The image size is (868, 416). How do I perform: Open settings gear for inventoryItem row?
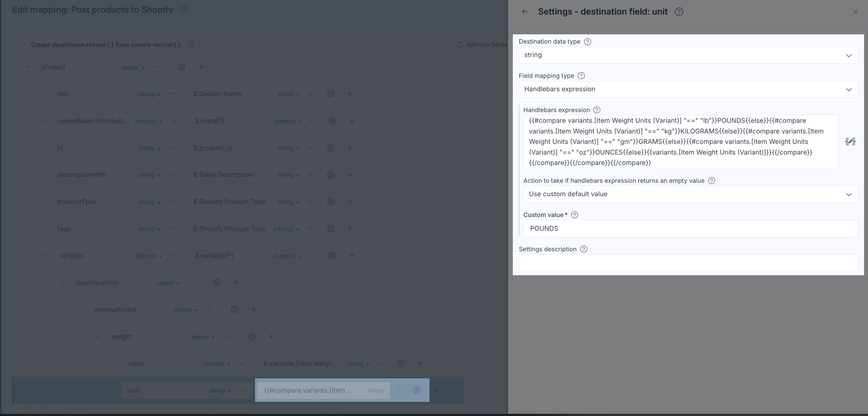217,283
